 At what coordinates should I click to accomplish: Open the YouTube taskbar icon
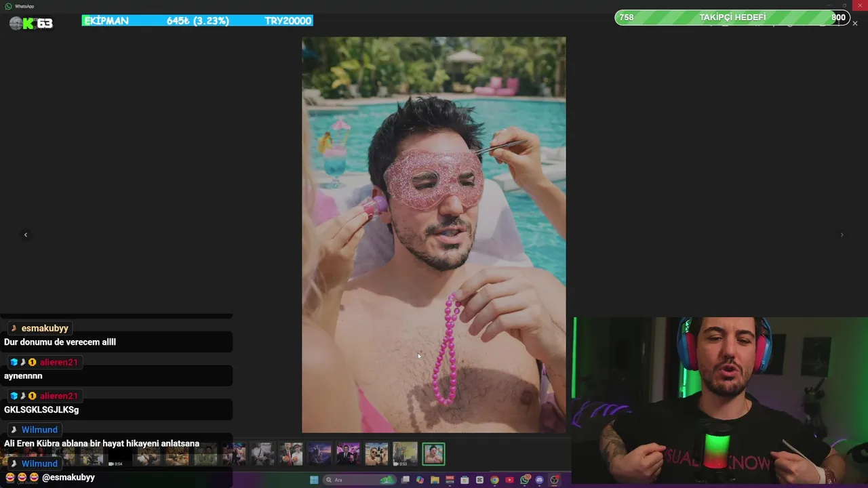[x=509, y=480]
